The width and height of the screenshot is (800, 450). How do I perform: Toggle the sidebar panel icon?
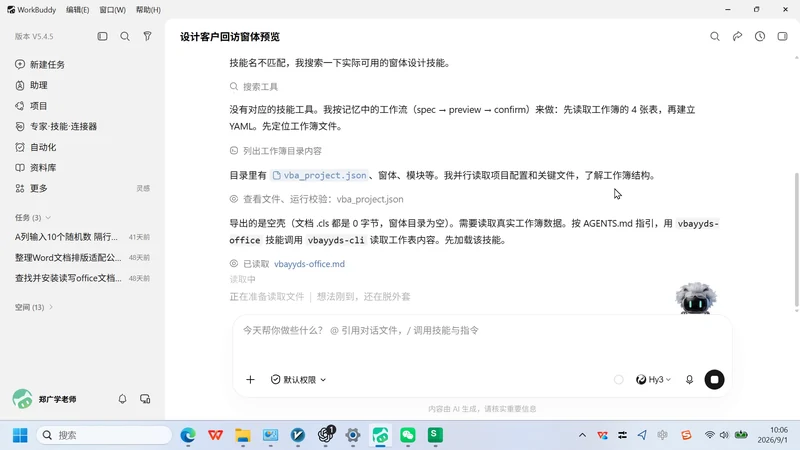[x=103, y=36]
